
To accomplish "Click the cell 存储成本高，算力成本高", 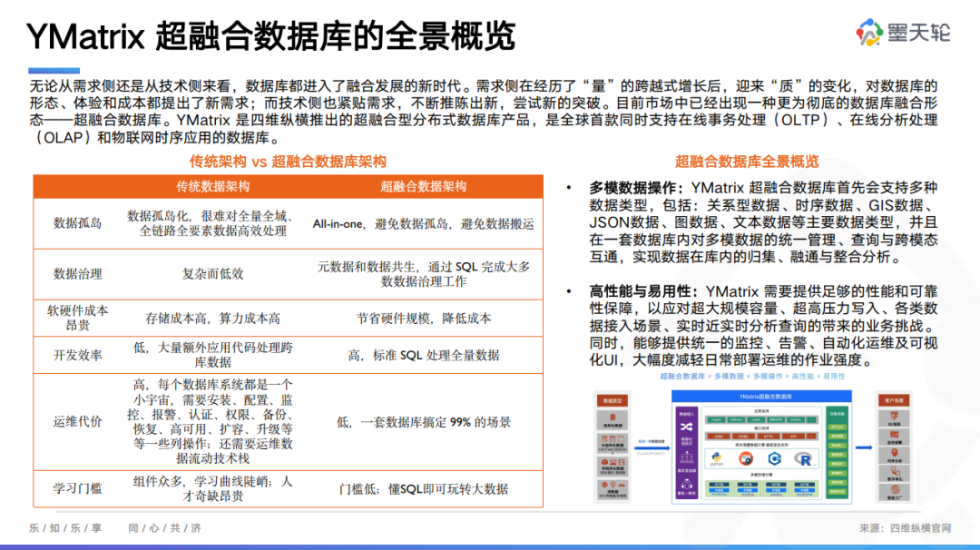I will tap(212, 319).
